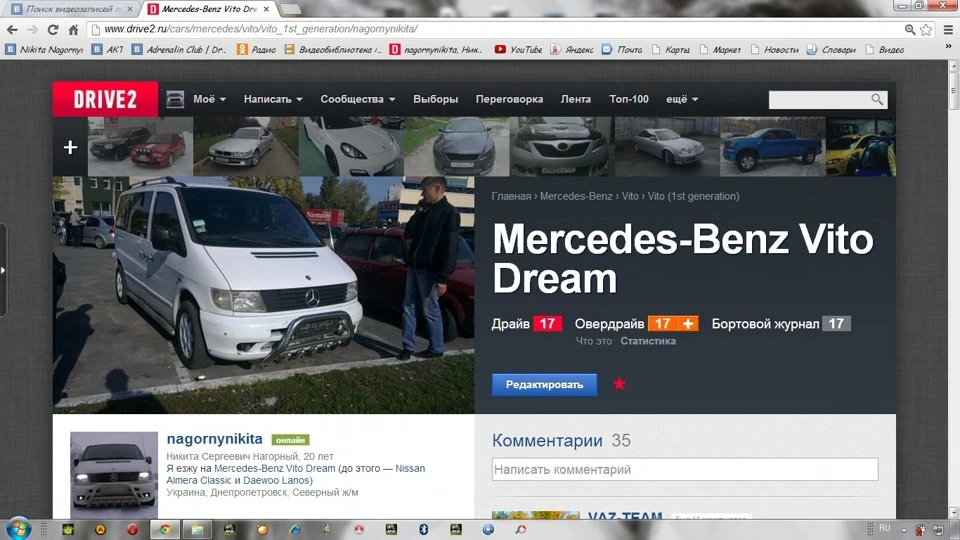Open the red hatchback cars thumbnail
Screen dimensions: 960x540
pyautogui.click(x=141, y=147)
